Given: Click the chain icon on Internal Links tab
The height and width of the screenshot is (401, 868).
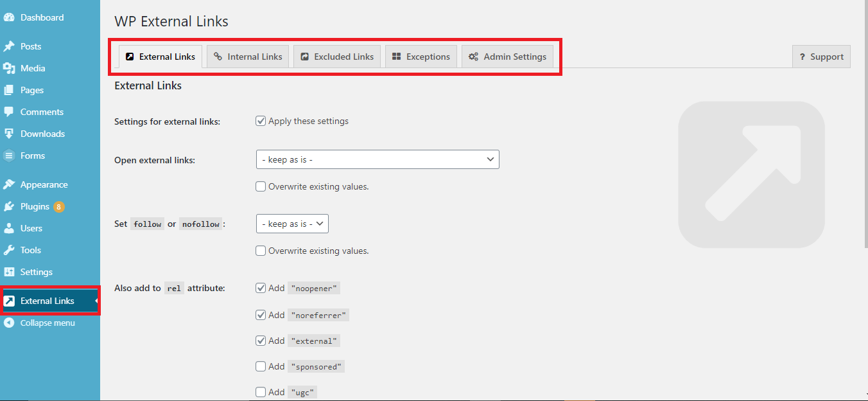Looking at the screenshot, I should (x=218, y=57).
